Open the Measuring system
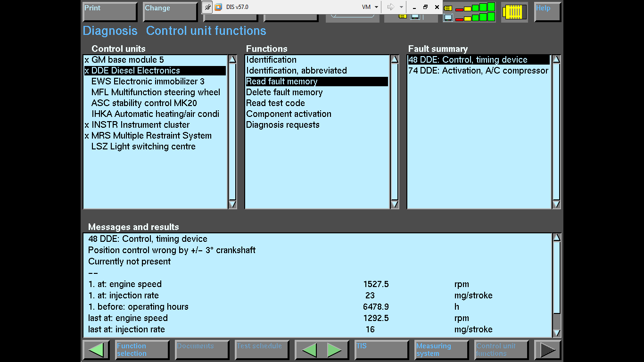Screen dimensions: 644x362 pos(441,350)
